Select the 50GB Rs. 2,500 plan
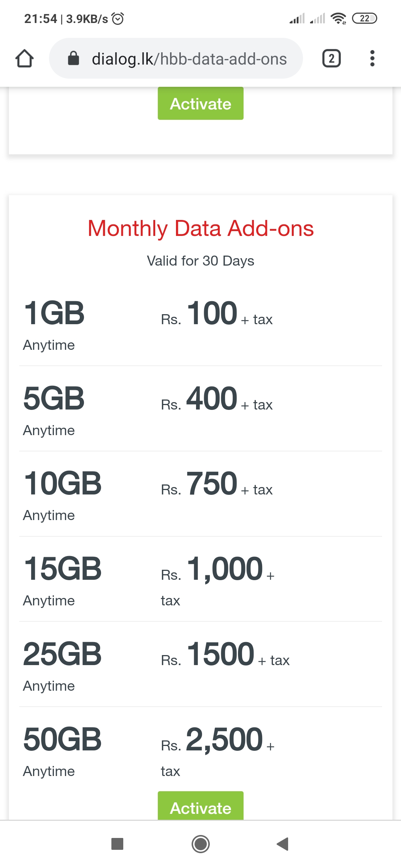 click(x=200, y=749)
